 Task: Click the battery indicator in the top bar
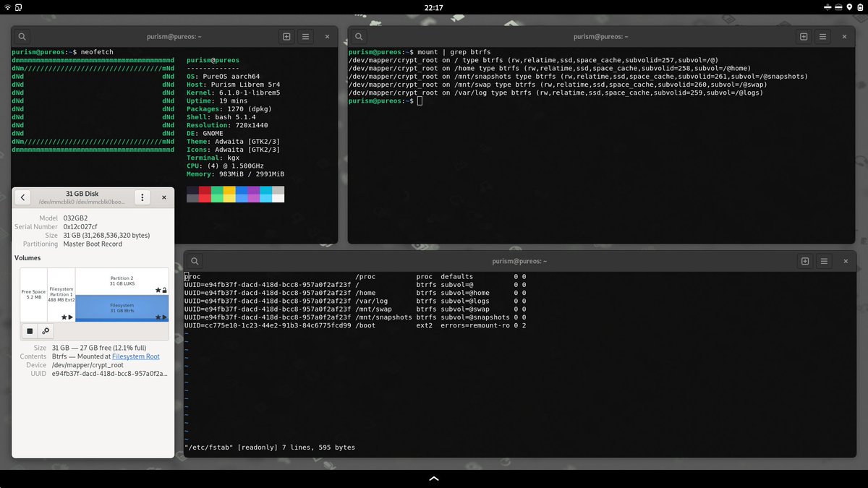(x=860, y=7)
